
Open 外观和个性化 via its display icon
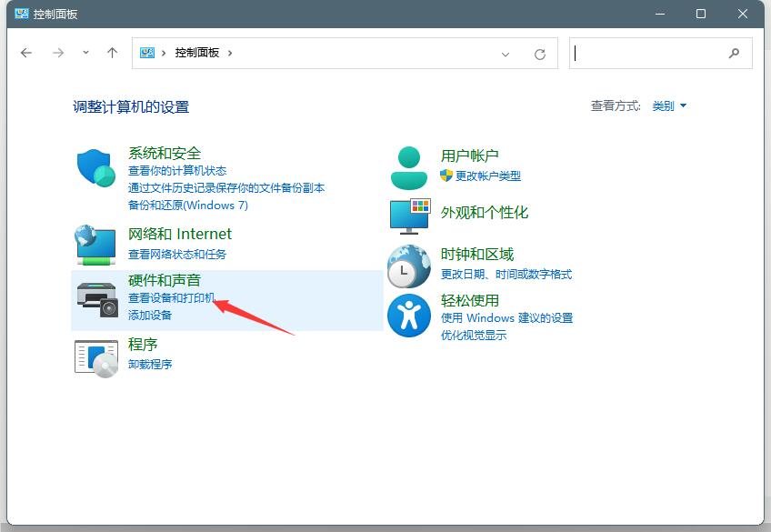pyautogui.click(x=408, y=216)
